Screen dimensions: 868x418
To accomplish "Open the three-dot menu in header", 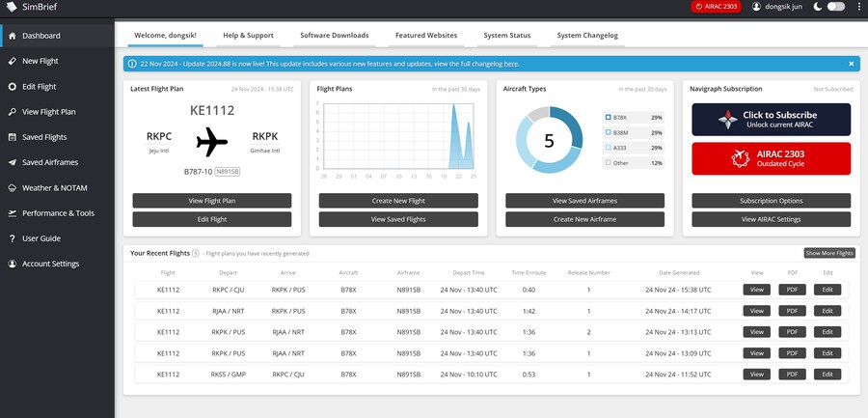I will [x=857, y=7].
